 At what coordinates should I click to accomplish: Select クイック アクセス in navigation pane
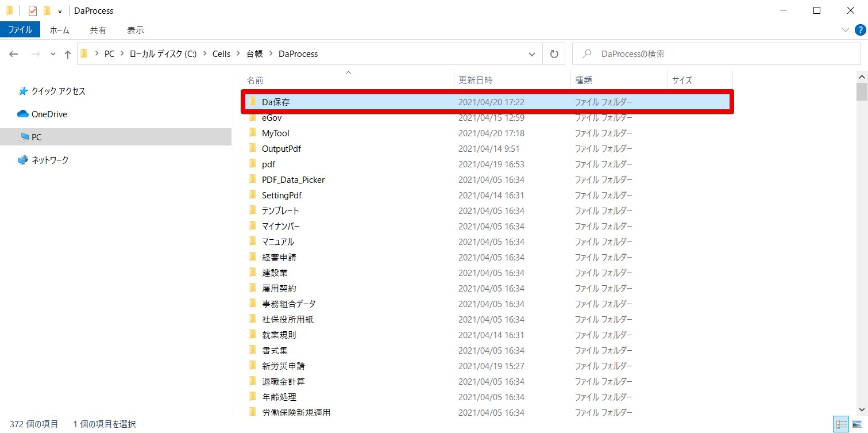(58, 91)
